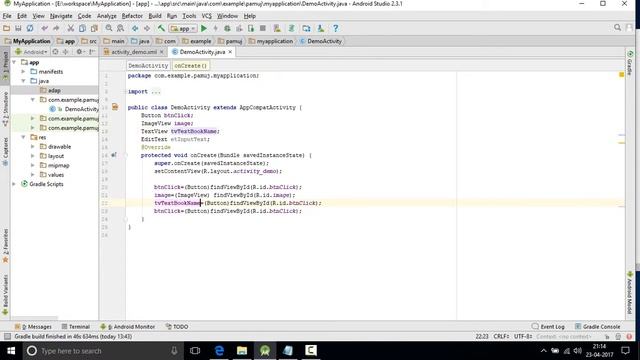Open the File menu
640x360 pixels.
(7, 16)
